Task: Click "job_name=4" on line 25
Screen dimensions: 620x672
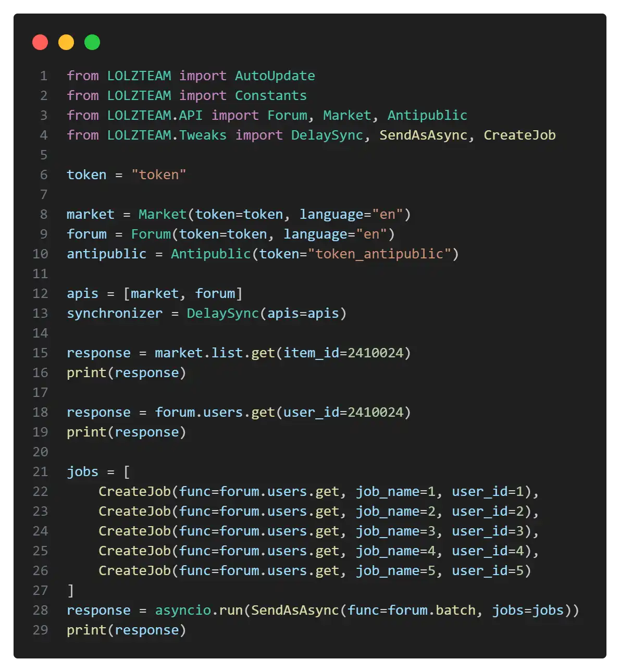Action: pos(395,551)
